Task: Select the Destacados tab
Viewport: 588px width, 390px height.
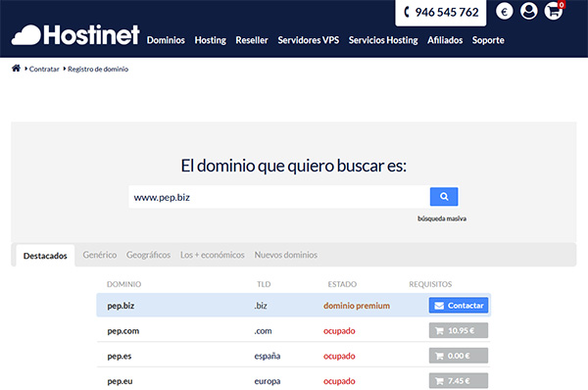Action: point(45,256)
